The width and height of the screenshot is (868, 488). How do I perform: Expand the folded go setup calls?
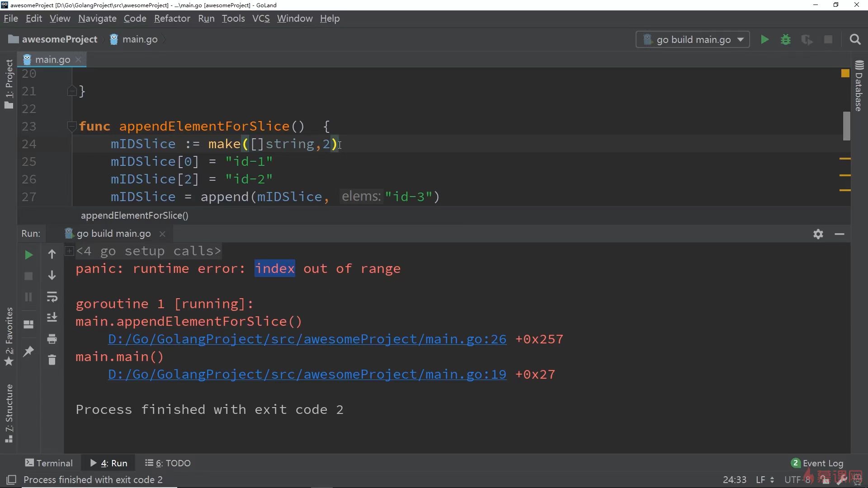point(69,251)
